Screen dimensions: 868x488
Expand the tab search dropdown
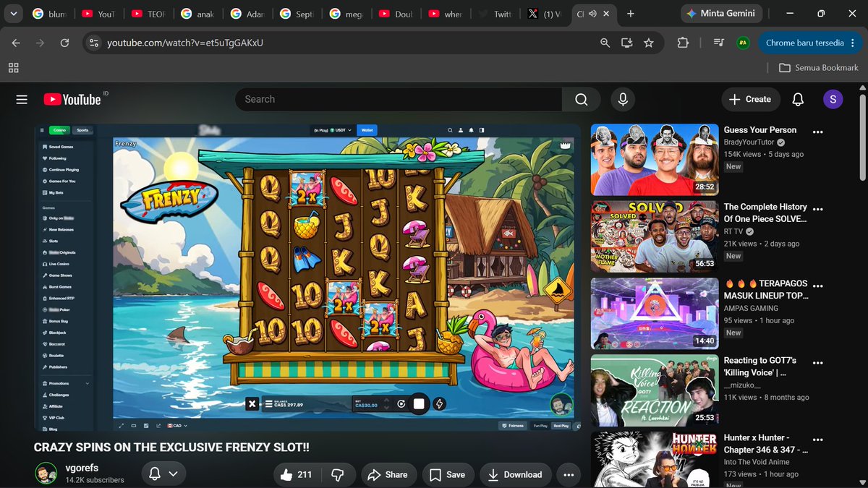(x=13, y=14)
